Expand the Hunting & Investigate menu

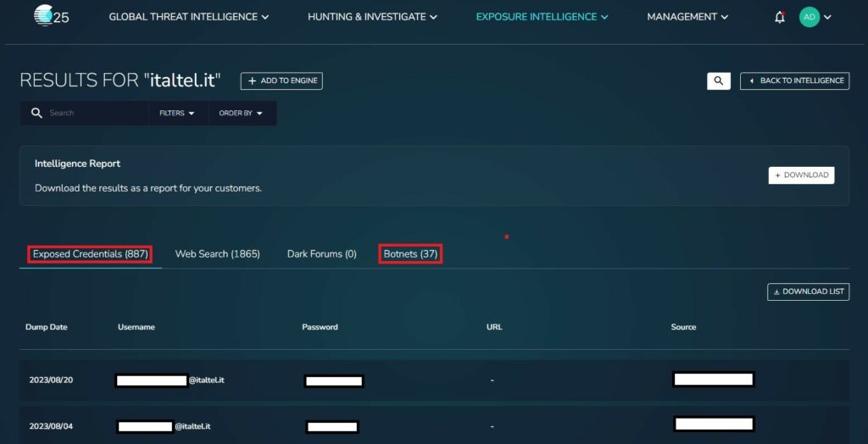pos(372,17)
